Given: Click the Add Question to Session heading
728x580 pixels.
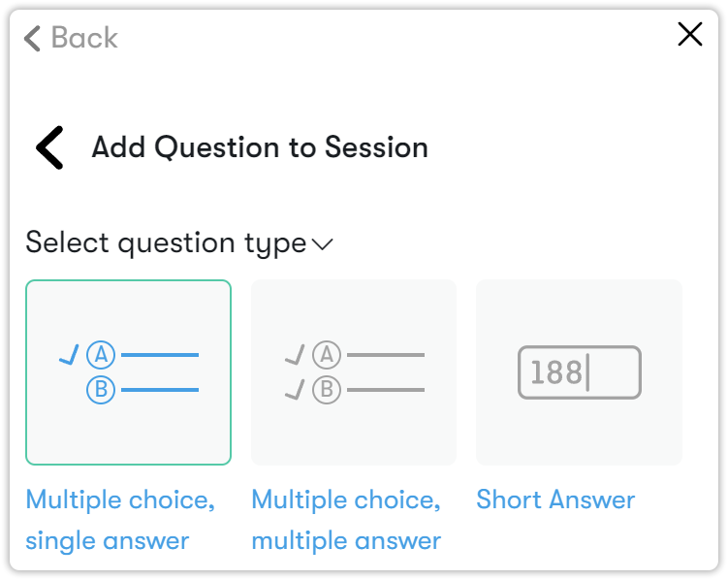Looking at the screenshot, I should click(x=259, y=148).
